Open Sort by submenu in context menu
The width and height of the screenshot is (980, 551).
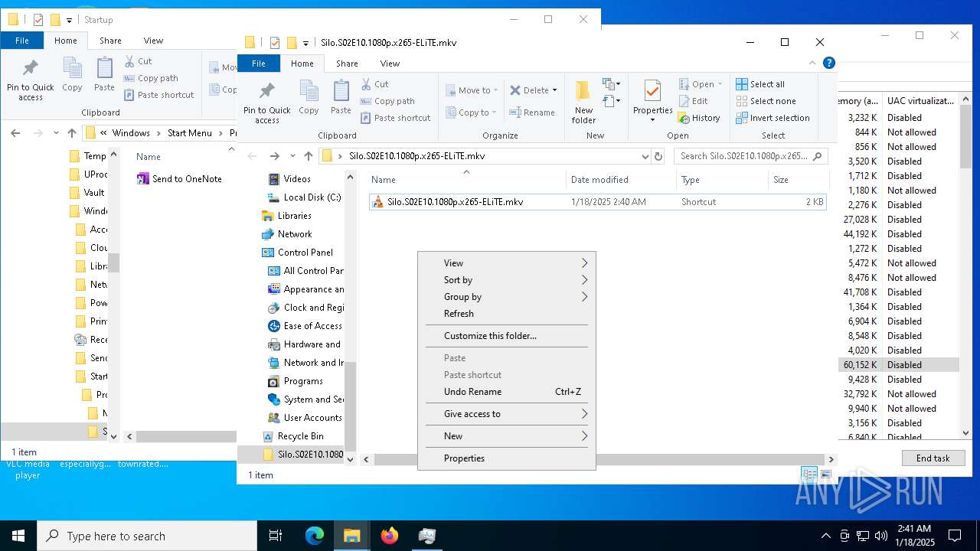pyautogui.click(x=507, y=280)
